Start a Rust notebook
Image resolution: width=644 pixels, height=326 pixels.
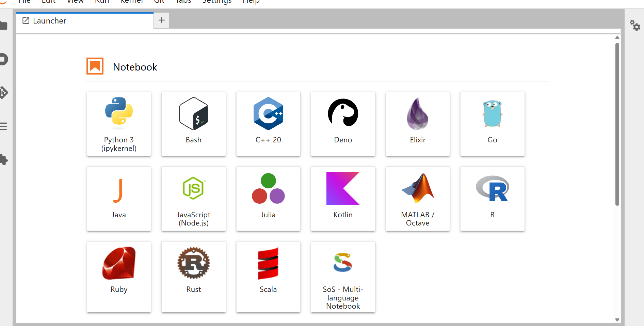[x=193, y=277]
